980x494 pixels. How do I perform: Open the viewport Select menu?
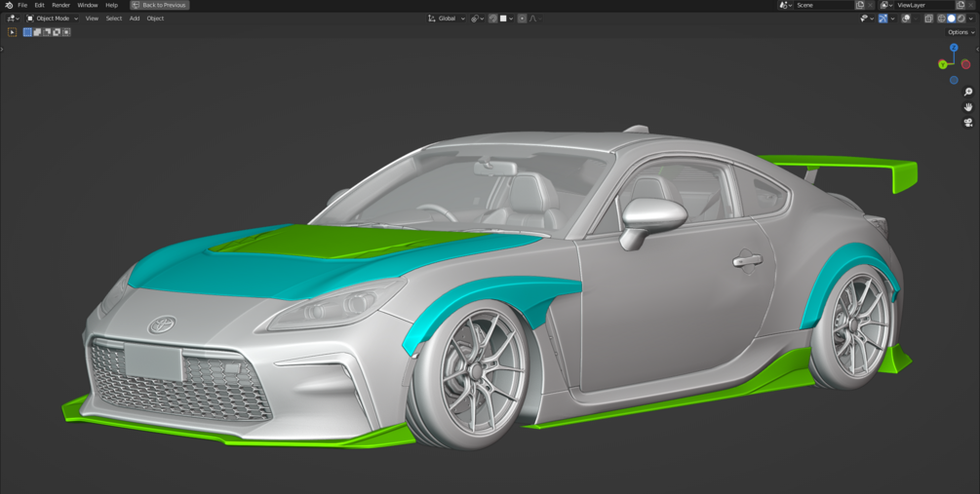point(114,19)
